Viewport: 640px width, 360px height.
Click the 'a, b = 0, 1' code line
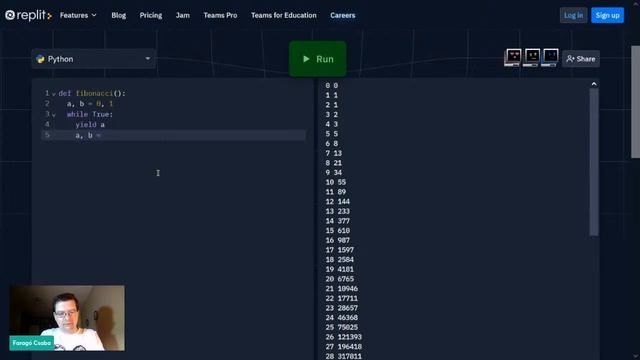(90, 104)
